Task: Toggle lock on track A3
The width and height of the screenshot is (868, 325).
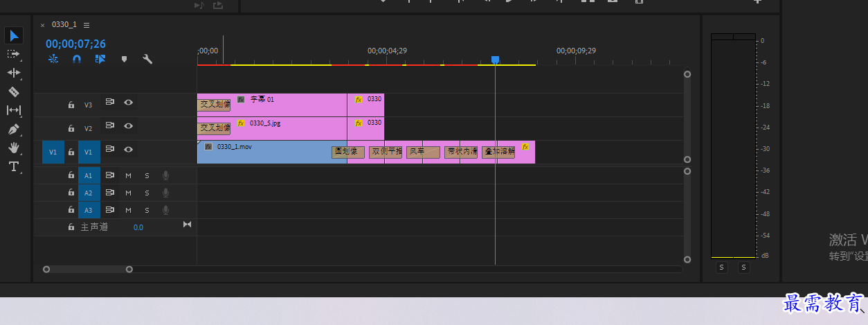Action: pyautogui.click(x=71, y=210)
